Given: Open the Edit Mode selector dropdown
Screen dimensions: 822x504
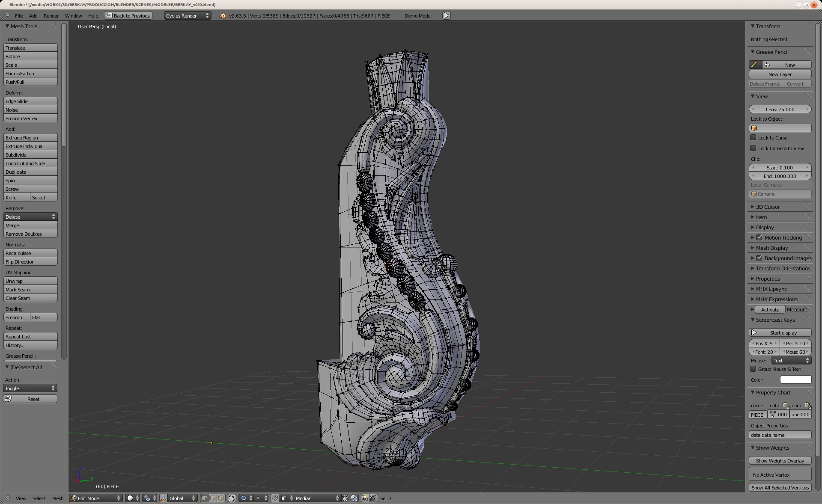Looking at the screenshot, I should click(96, 498).
